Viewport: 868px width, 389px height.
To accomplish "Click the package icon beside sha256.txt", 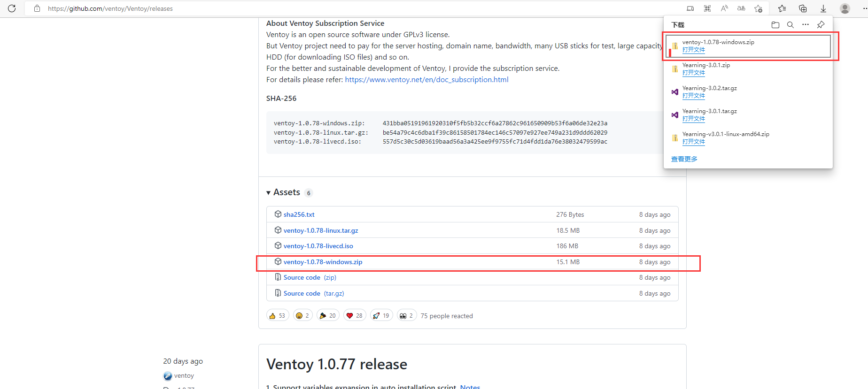I will [278, 214].
